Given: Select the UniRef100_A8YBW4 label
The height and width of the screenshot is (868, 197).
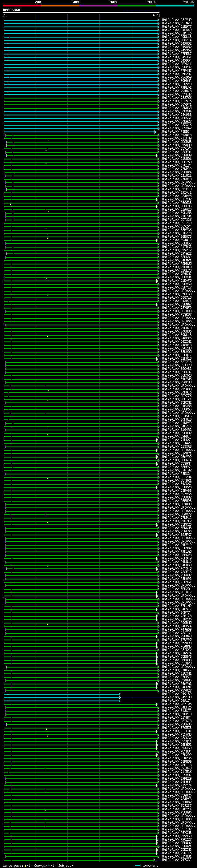Looking at the screenshot, I should (x=177, y=751).
